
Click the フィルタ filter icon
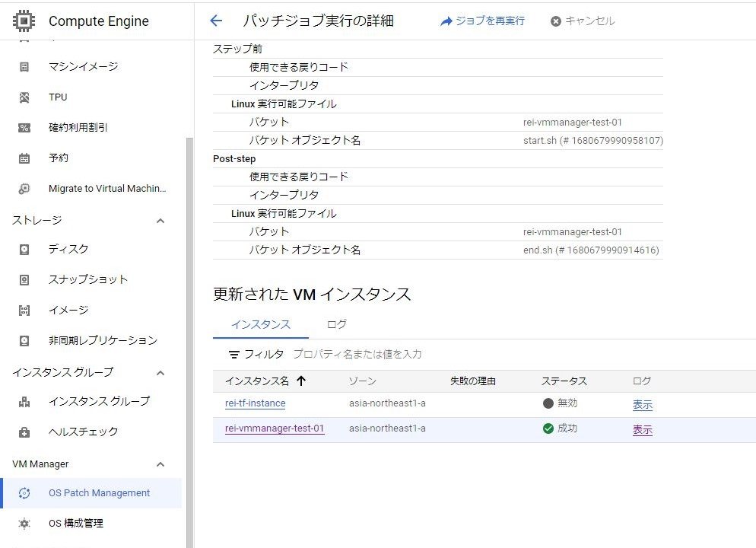[x=234, y=355]
